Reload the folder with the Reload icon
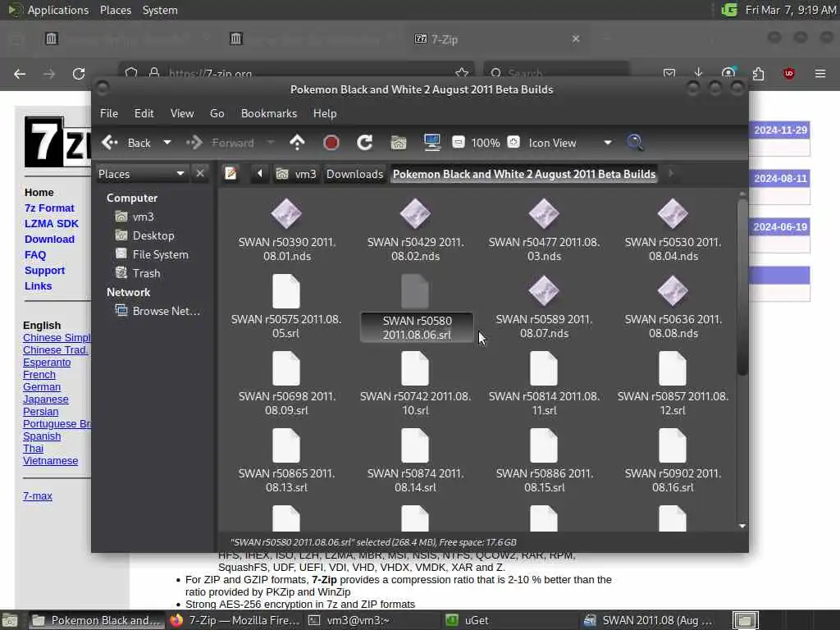 click(x=365, y=143)
